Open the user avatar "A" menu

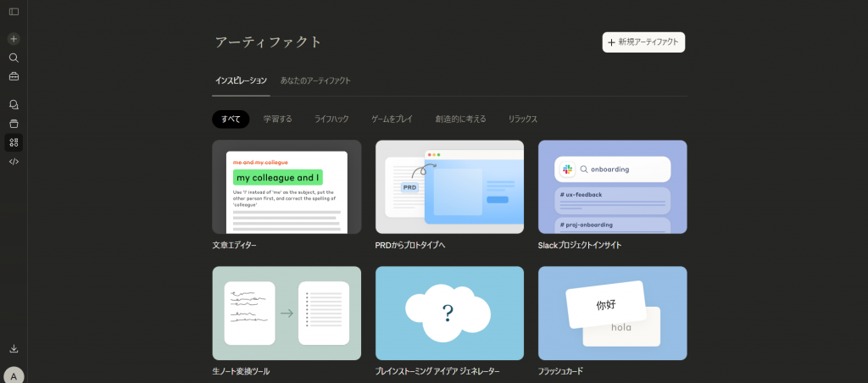[14, 375]
